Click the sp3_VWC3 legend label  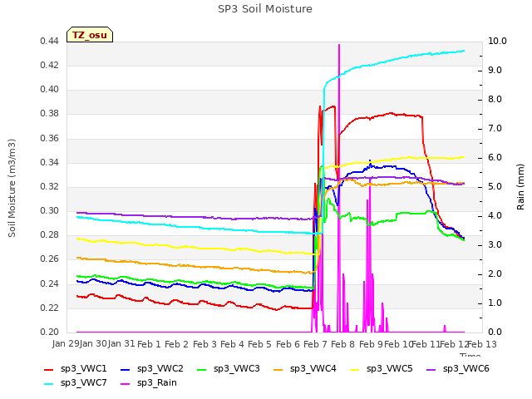pyautogui.click(x=236, y=369)
